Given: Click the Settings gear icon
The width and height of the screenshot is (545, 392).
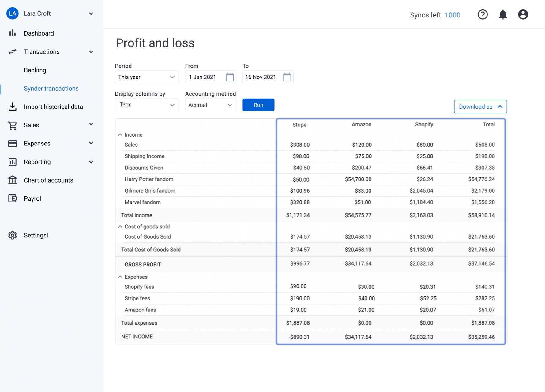Looking at the screenshot, I should pos(12,235).
